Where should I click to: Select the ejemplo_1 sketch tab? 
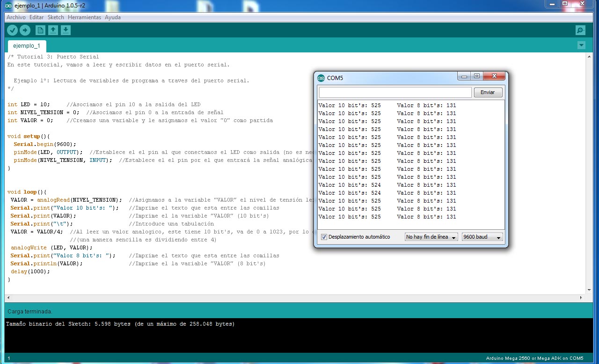pyautogui.click(x=27, y=46)
